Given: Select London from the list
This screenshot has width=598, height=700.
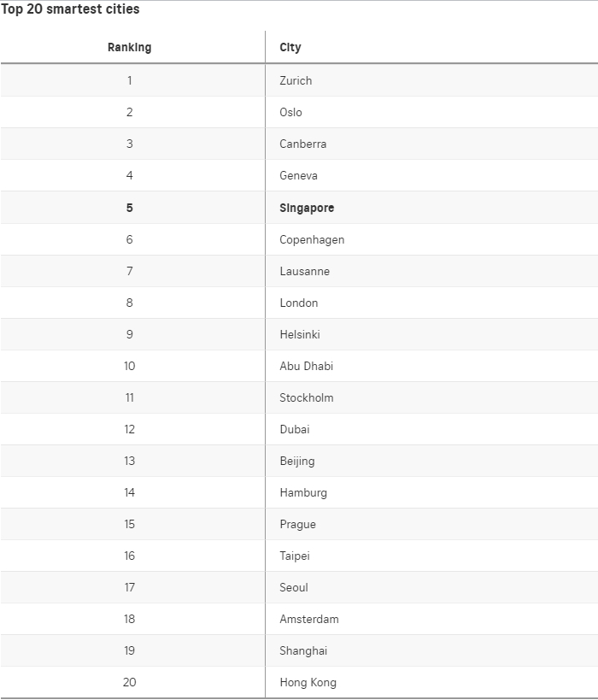Looking at the screenshot, I should click(298, 303).
